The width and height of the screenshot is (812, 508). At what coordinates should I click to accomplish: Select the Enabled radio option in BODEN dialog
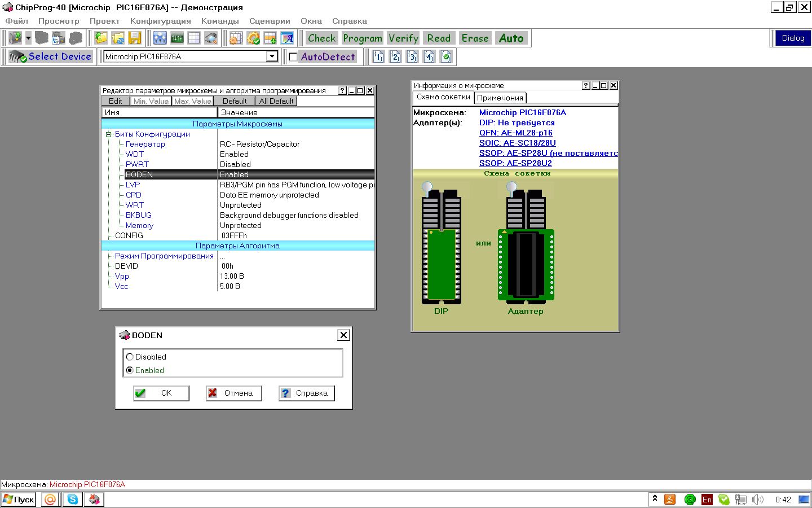pyautogui.click(x=130, y=370)
